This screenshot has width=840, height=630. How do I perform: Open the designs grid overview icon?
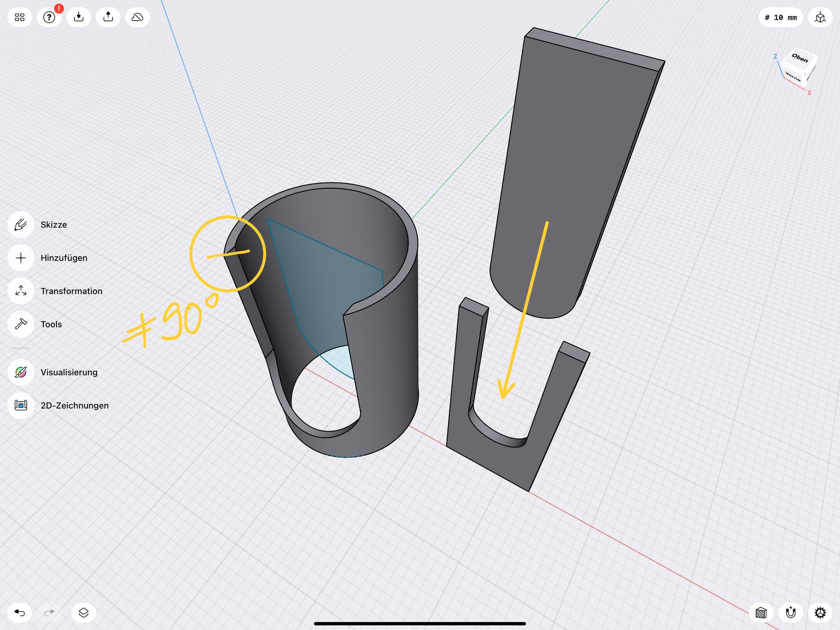(20, 18)
